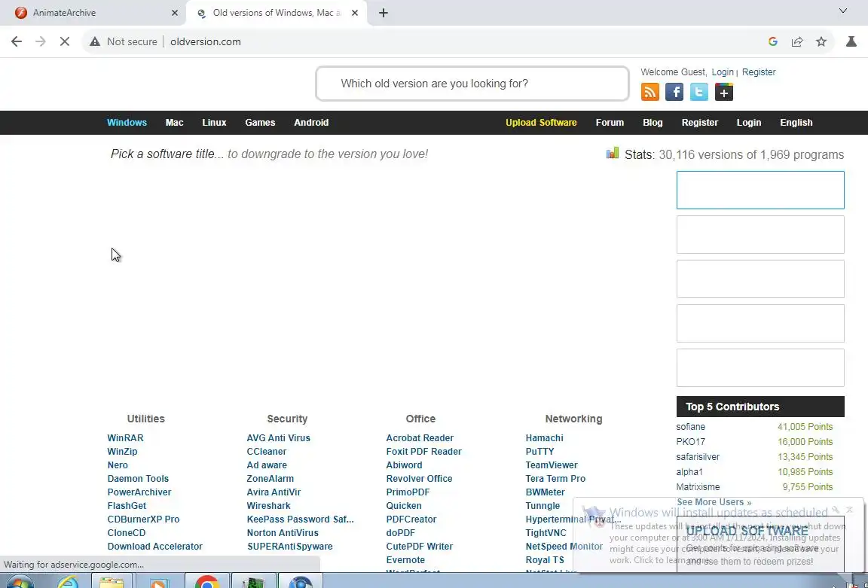This screenshot has height=588, width=868.
Task: Open contributor sofiane's profile
Action: (x=690, y=426)
